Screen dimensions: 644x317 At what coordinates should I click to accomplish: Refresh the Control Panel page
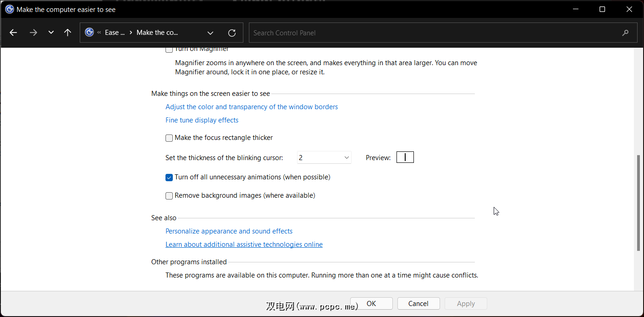click(232, 33)
